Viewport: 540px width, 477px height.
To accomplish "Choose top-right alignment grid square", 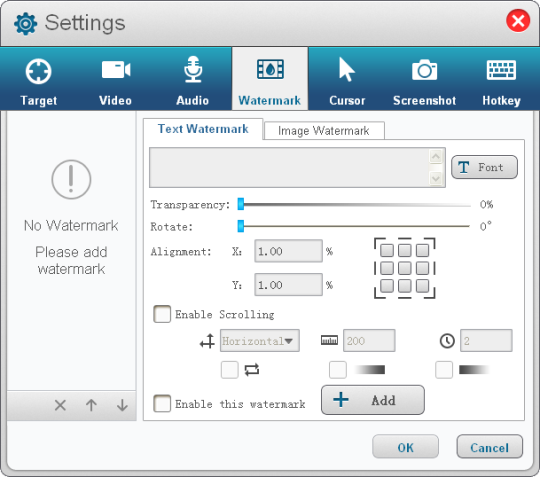I will coord(422,250).
